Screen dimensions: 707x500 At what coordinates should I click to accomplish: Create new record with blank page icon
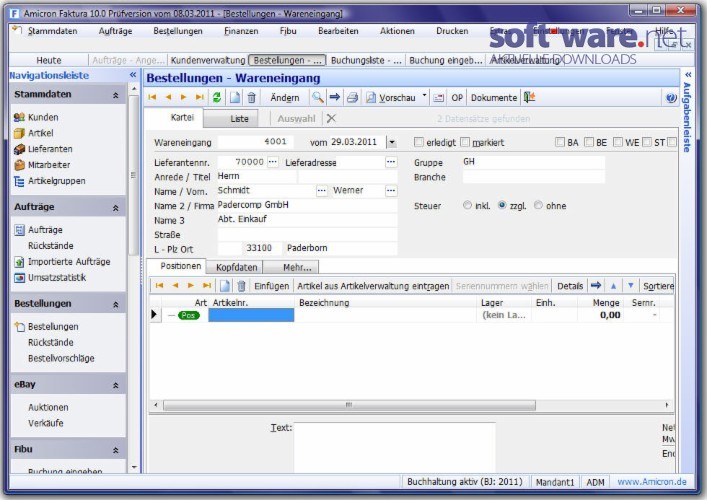pos(235,97)
